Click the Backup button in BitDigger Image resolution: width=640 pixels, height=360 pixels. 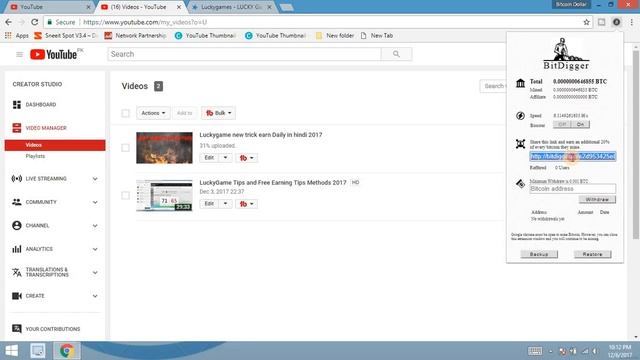539,254
